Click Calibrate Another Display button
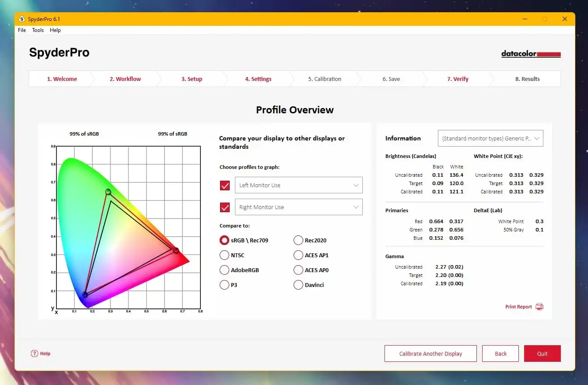 point(430,353)
